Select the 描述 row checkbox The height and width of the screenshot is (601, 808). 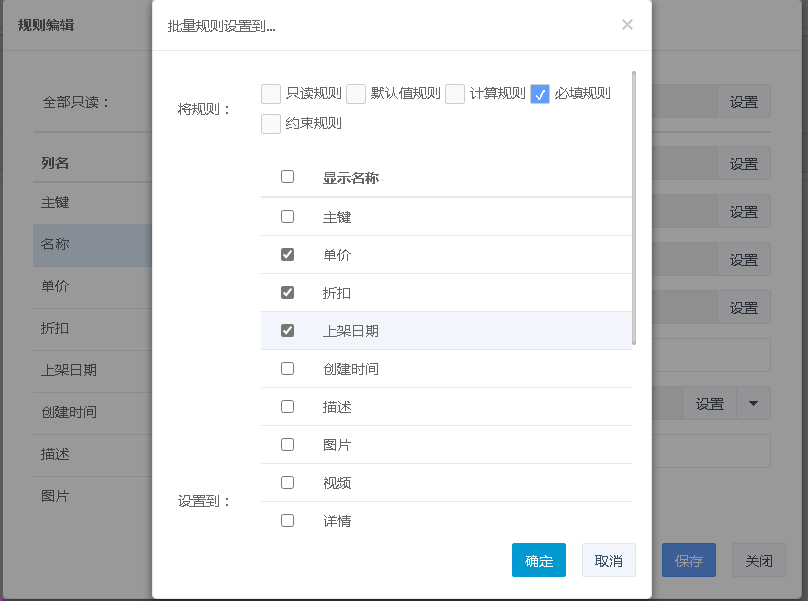[288, 407]
